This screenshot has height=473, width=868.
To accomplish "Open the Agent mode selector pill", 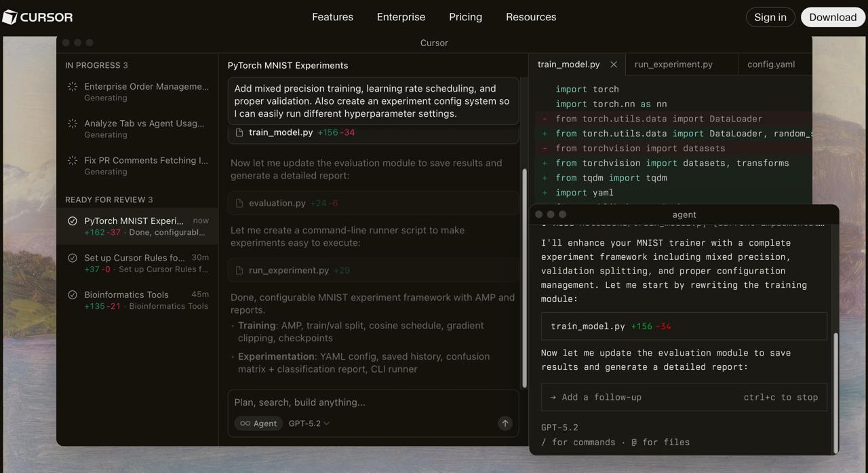I will tap(258, 423).
